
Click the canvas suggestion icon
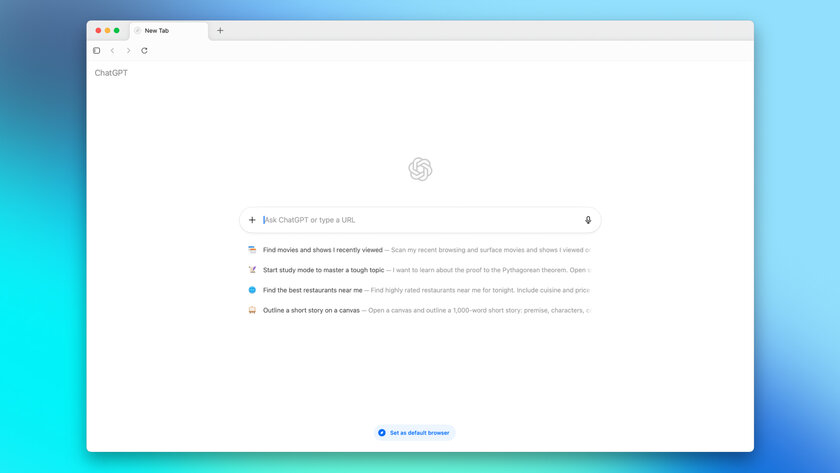click(252, 310)
